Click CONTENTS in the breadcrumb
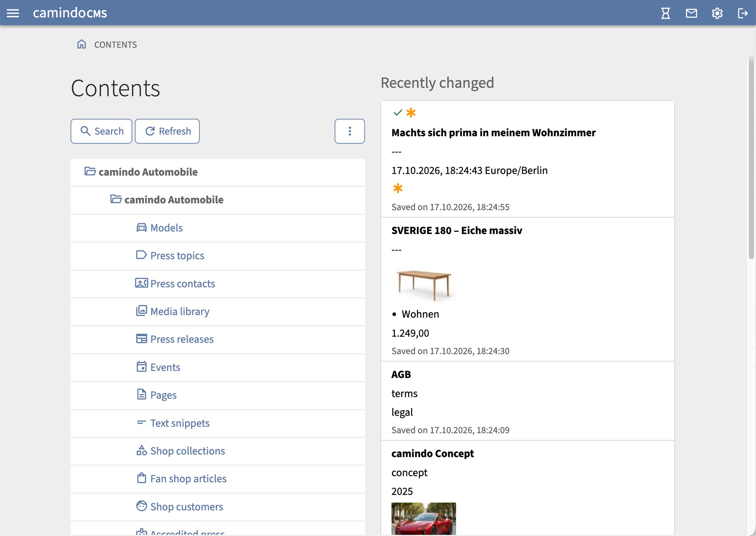The width and height of the screenshot is (756, 536). [116, 45]
